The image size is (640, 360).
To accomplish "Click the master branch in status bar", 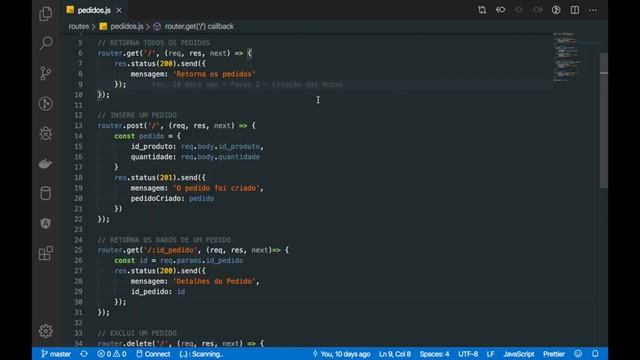I will (56, 354).
